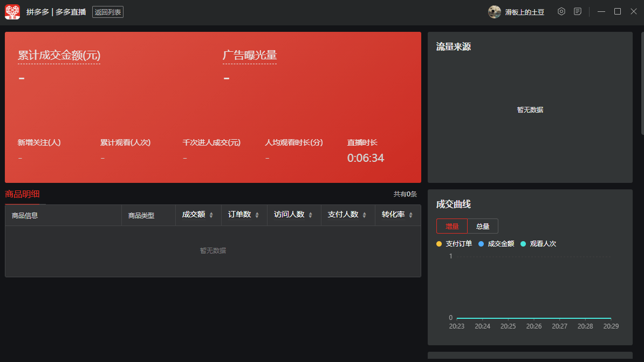Click the 累计成交金额(元) label
This screenshot has height=362, width=644.
[x=59, y=56]
